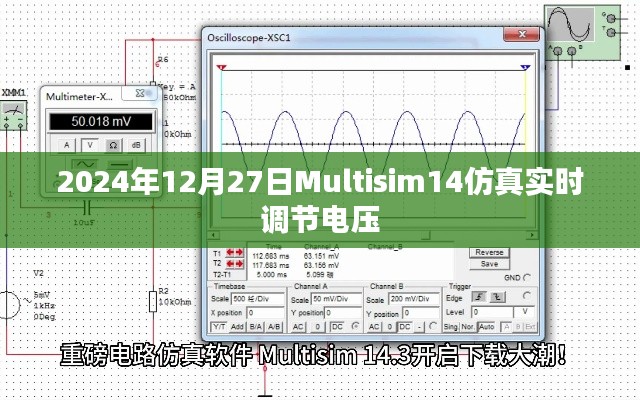Select the Channel B coupling radio button

click(433, 327)
